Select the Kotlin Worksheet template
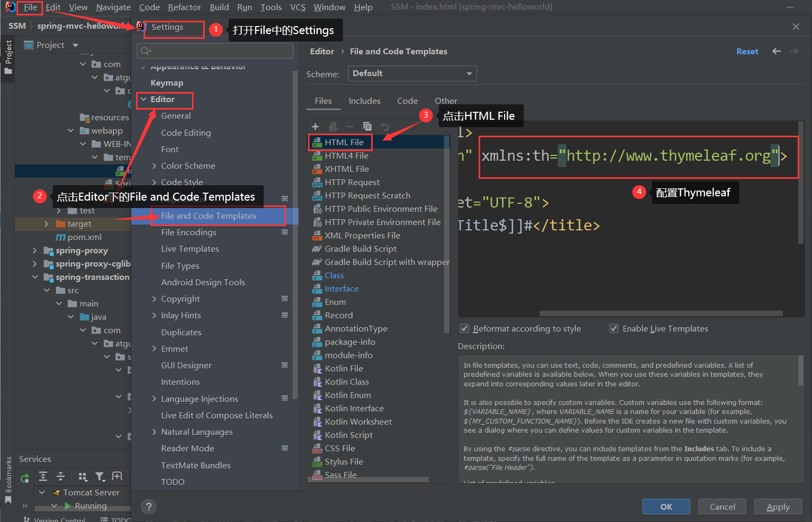 pyautogui.click(x=358, y=421)
